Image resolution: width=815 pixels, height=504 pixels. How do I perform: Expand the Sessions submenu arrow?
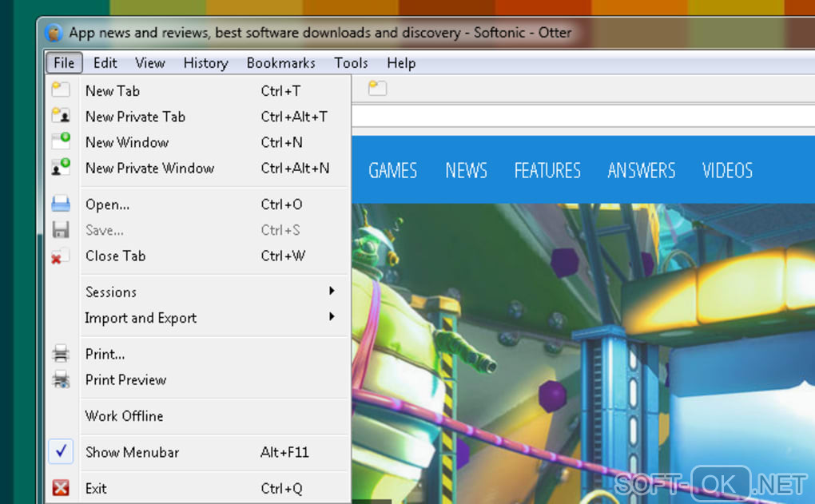pos(332,291)
